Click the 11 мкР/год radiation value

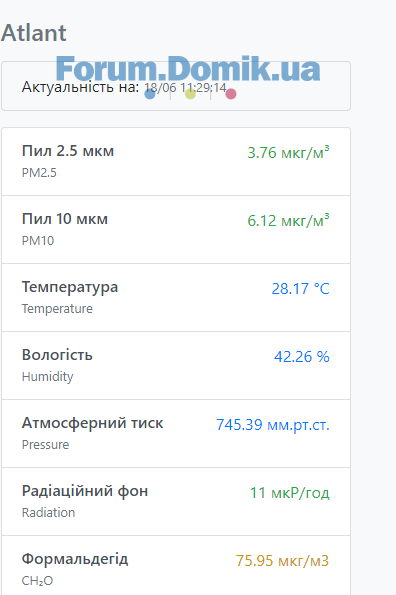[x=290, y=493]
